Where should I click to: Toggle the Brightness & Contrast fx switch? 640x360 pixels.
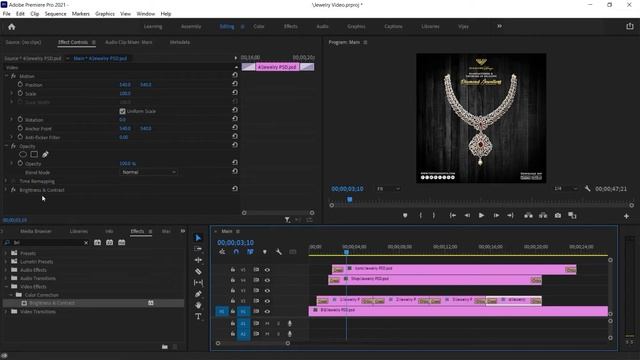[13, 190]
